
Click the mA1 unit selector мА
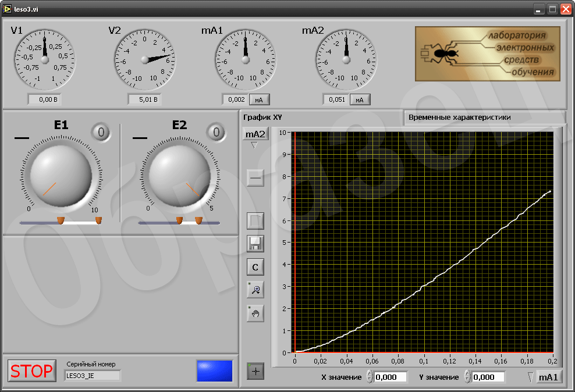pos(260,99)
